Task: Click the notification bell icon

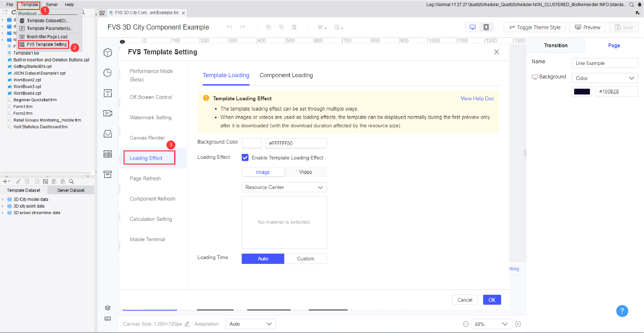Action: [639, 4]
